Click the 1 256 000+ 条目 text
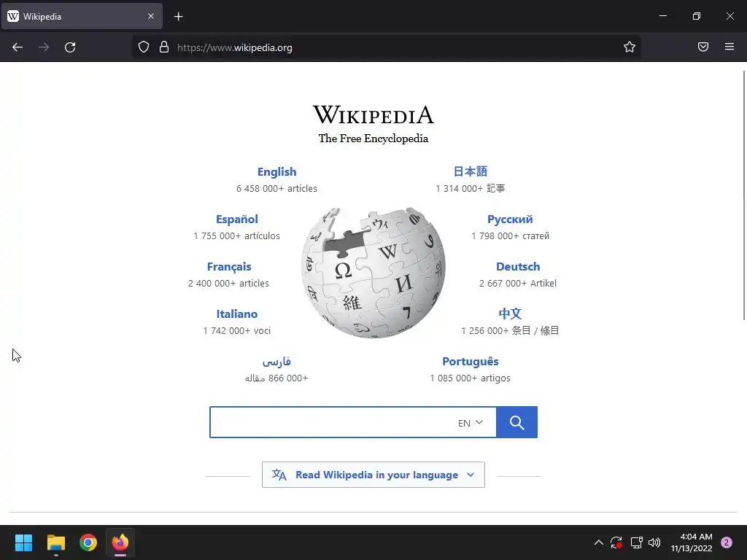Screen dimensions: 747x560 pos(510,330)
